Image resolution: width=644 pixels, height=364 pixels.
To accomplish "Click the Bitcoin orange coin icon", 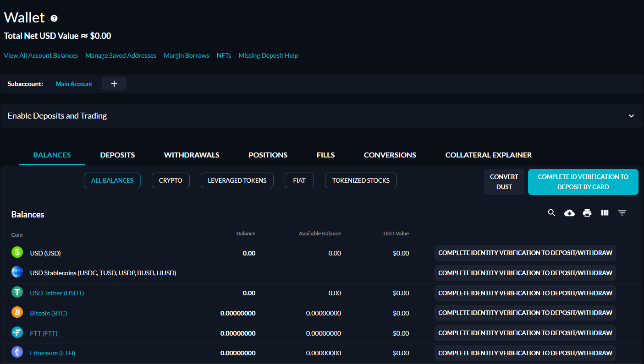I will click(17, 312).
